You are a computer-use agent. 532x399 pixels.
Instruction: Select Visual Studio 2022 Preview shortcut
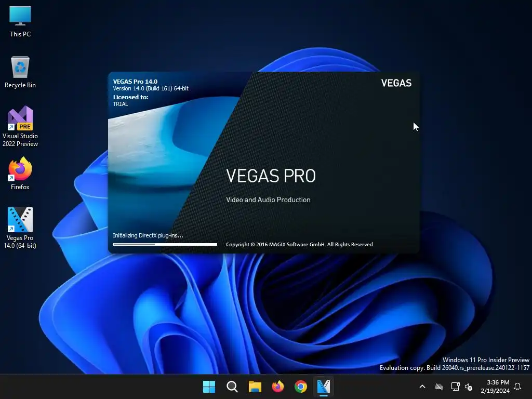coord(20,126)
